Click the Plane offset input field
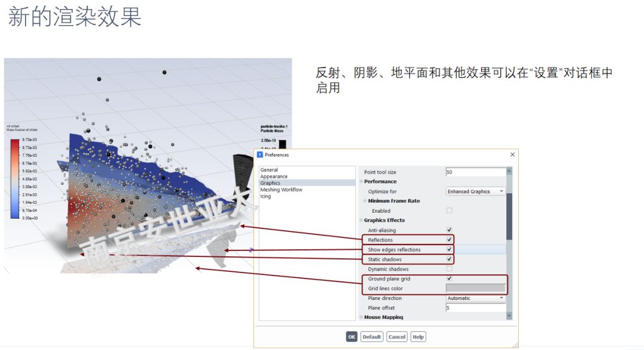The image size is (644, 350). click(x=475, y=308)
